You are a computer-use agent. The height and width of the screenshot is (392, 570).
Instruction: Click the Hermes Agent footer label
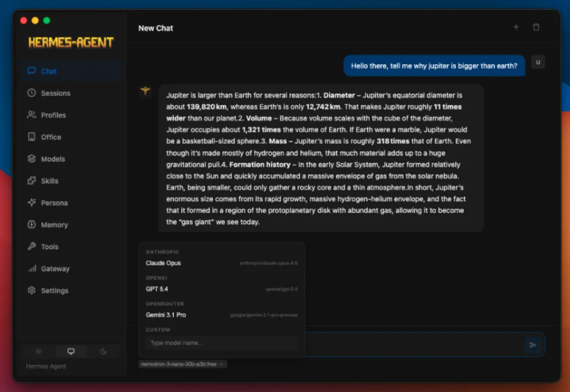point(46,366)
